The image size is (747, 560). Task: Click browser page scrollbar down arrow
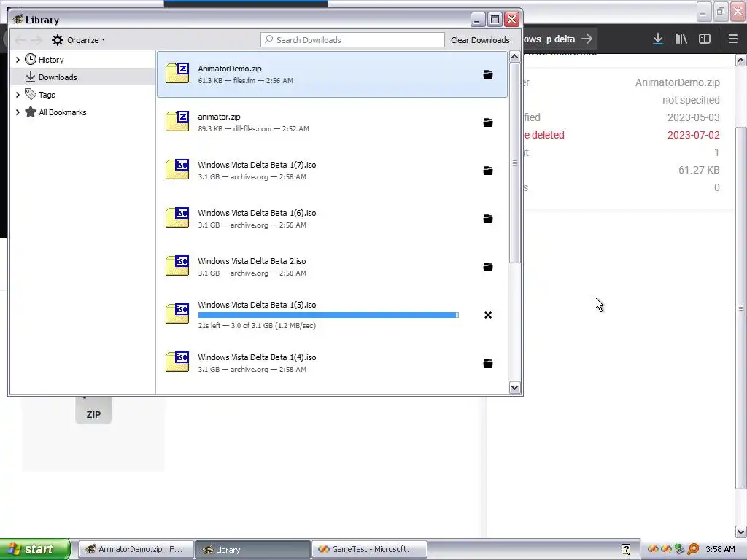click(741, 532)
